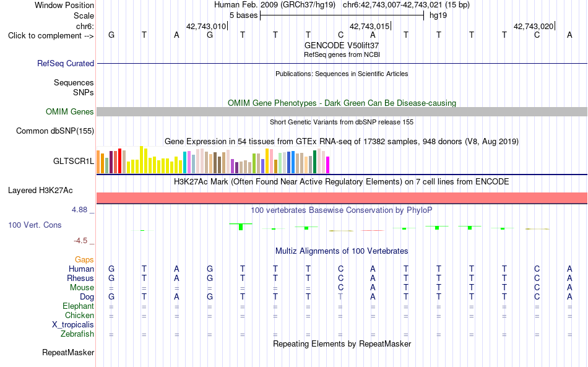
Task: Click the 'Mouse' alignment row label
Action: point(82,288)
